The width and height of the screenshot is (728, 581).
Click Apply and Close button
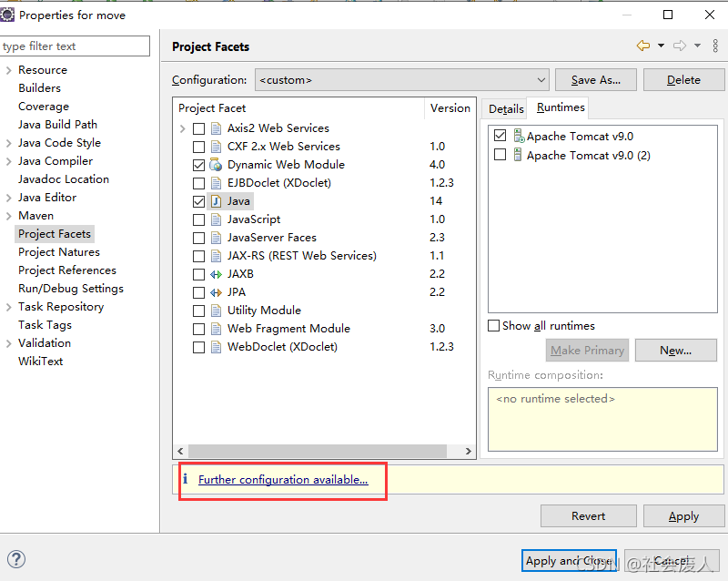pyautogui.click(x=569, y=561)
